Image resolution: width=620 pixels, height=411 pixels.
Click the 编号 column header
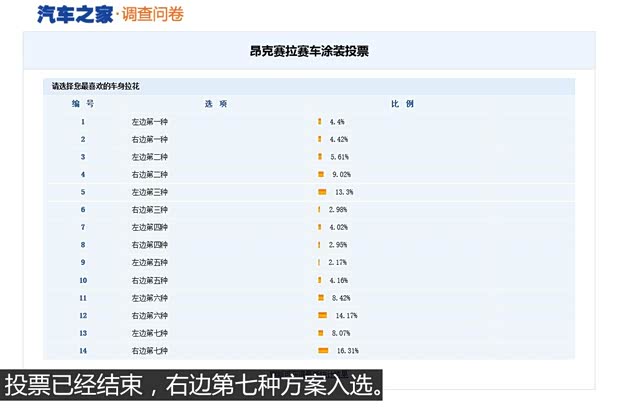83,104
